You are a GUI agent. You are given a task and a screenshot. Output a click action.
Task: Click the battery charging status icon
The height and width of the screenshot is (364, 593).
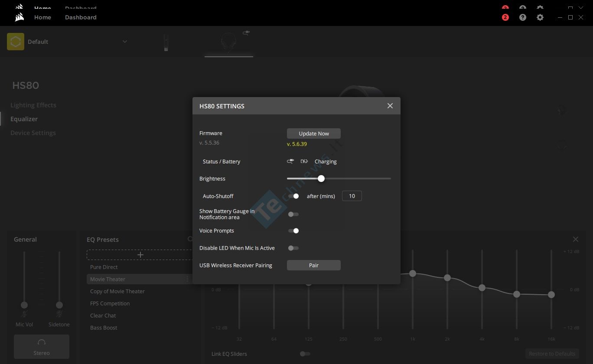[x=304, y=161]
